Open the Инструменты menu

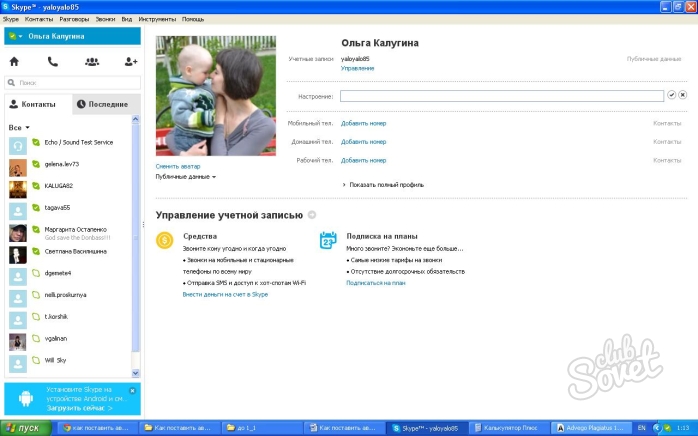[x=157, y=19]
